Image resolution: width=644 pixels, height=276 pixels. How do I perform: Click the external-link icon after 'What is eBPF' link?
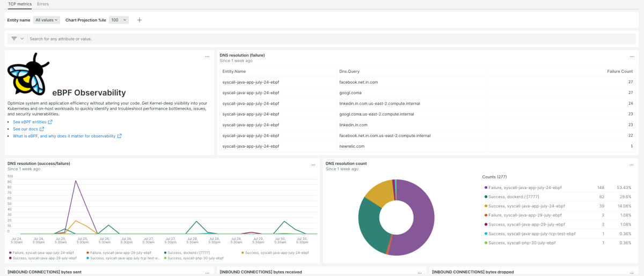(120, 136)
